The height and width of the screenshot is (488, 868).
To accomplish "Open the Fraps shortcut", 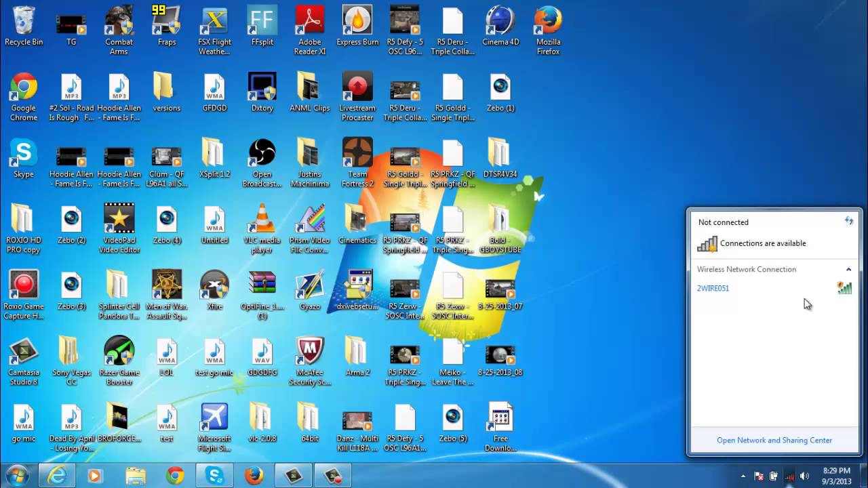I will pos(167,27).
